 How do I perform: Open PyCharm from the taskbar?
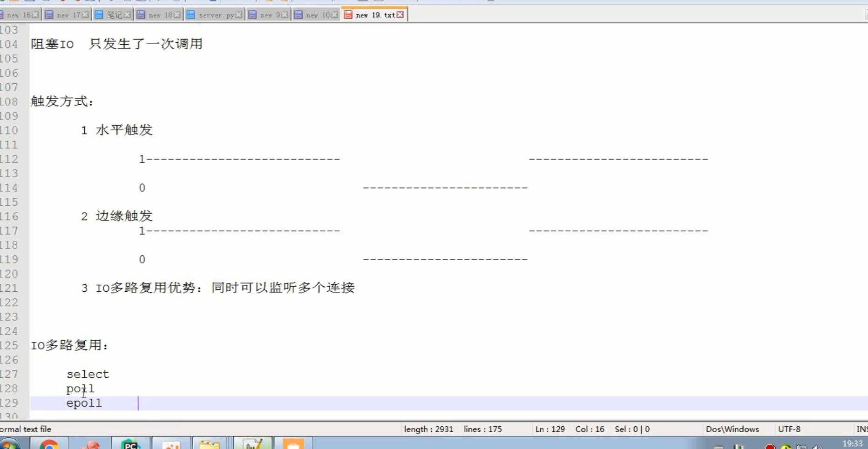[131, 444]
